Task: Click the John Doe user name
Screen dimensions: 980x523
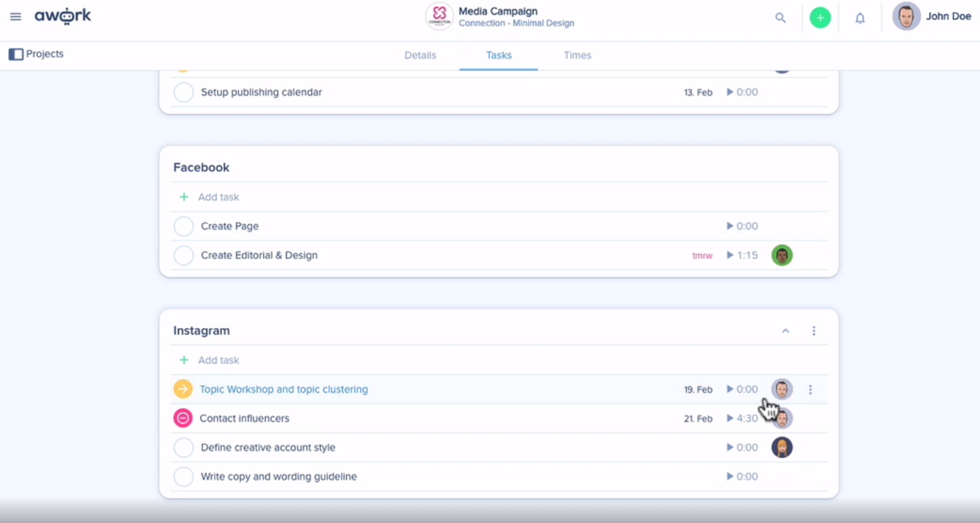Action: pos(948,16)
